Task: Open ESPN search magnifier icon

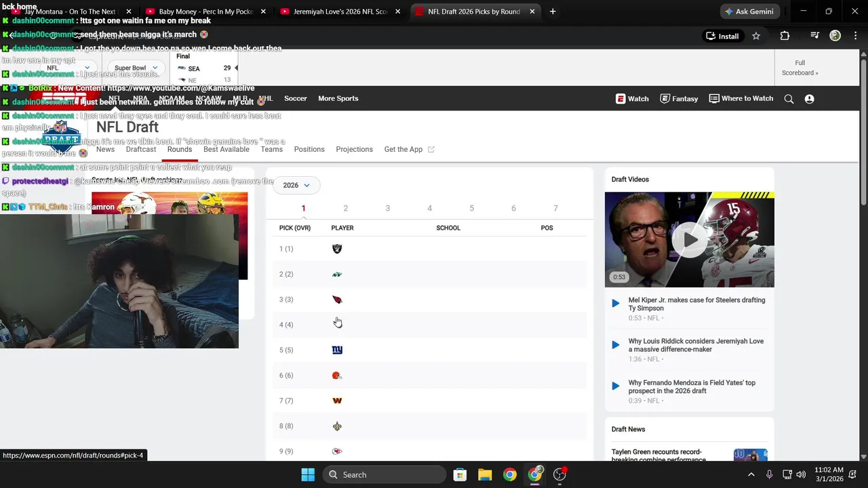Action: 789,99
